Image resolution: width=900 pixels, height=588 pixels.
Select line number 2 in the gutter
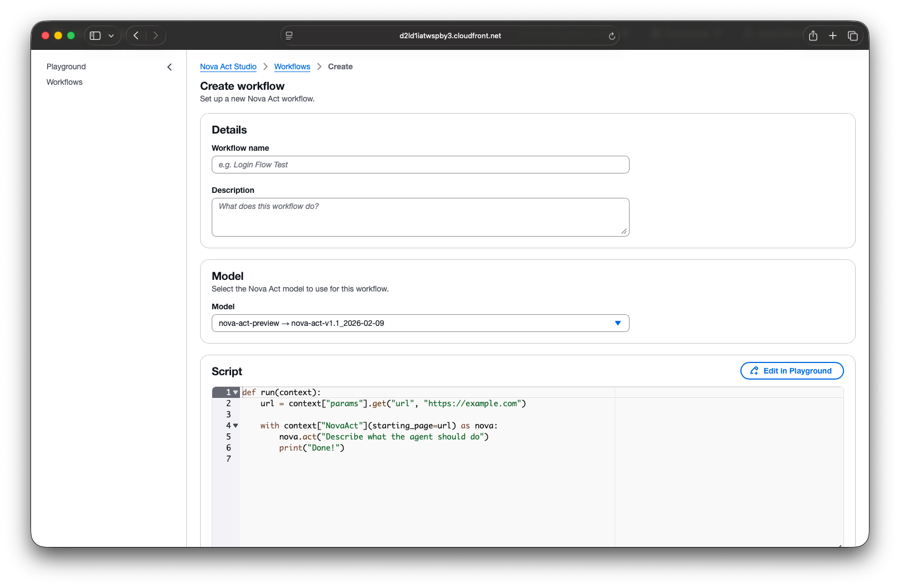tap(228, 403)
